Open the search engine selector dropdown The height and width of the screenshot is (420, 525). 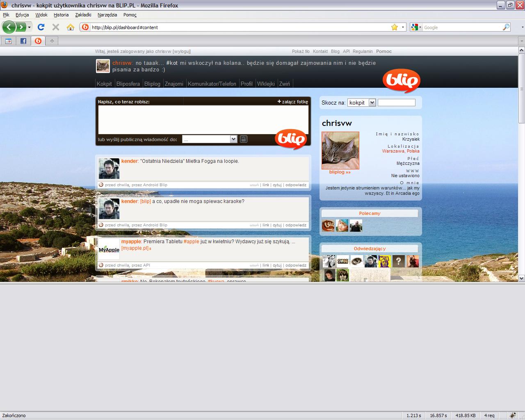(416, 27)
